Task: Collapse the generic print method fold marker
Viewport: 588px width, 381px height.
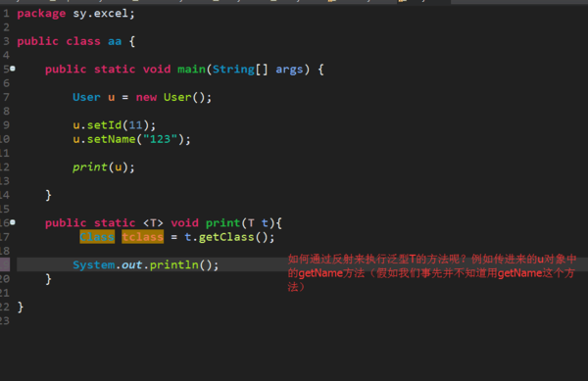Action: coord(13,222)
